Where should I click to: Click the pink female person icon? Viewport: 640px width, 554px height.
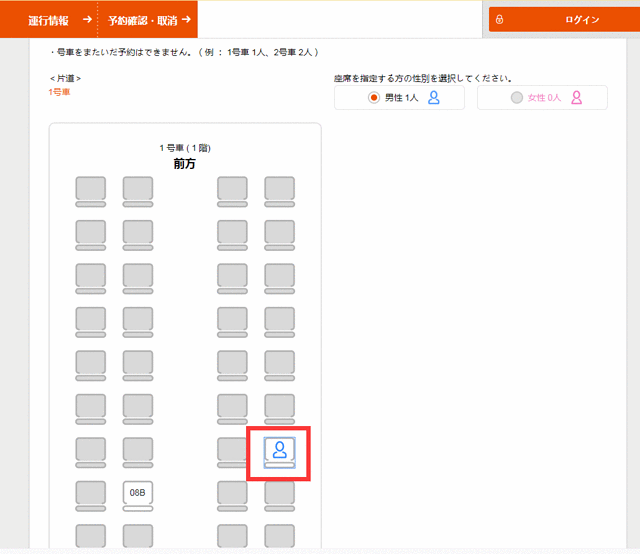pos(576,97)
